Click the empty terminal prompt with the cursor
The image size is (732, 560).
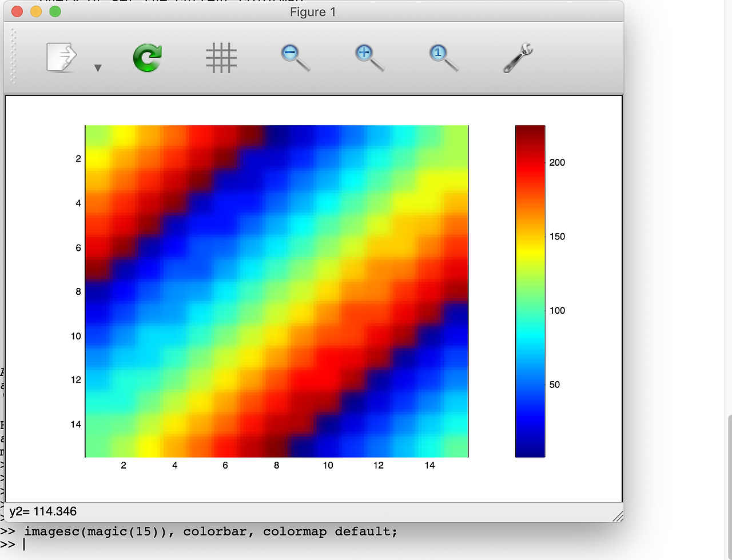point(13,545)
